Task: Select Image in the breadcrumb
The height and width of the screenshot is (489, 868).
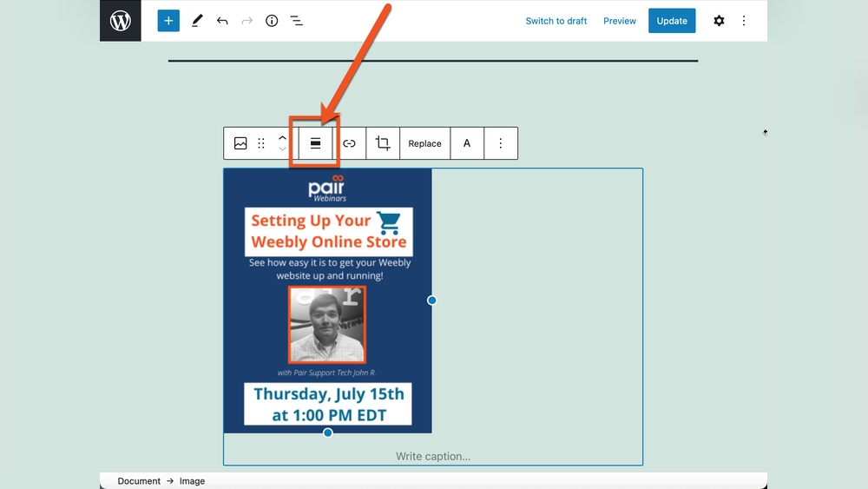Action: 192,481
